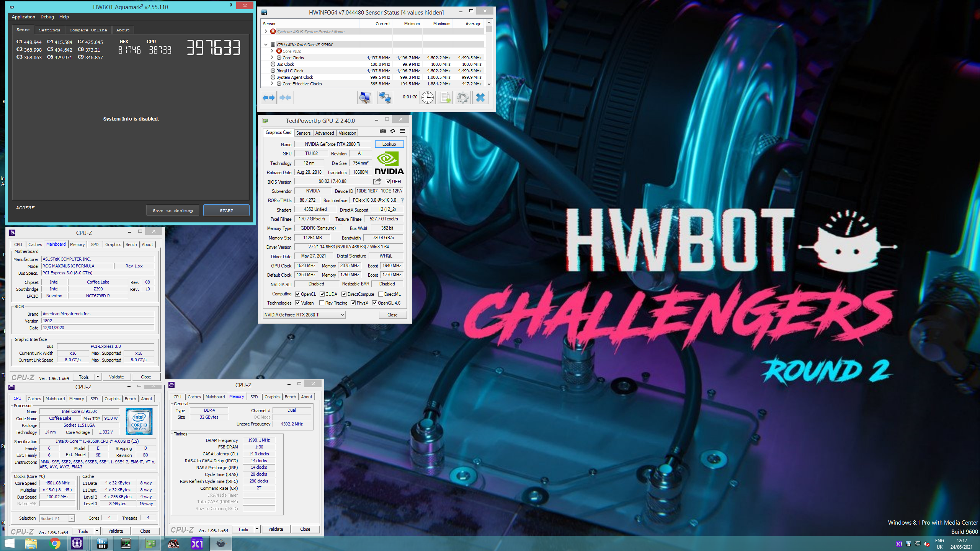This screenshot has width=980, height=551.
Task: Click the HWiNFO scrollbar down arrow
Action: (x=489, y=84)
